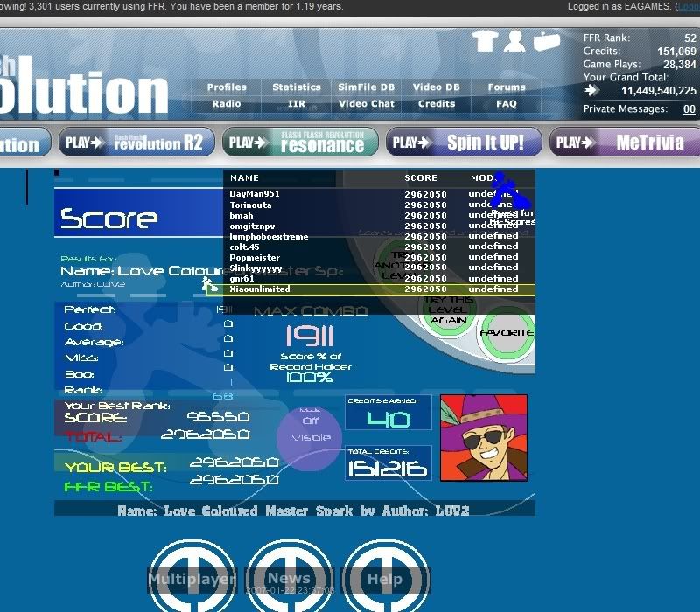Click the round Help icon
Viewport: 700px width, 612px height.
pyautogui.click(x=384, y=578)
